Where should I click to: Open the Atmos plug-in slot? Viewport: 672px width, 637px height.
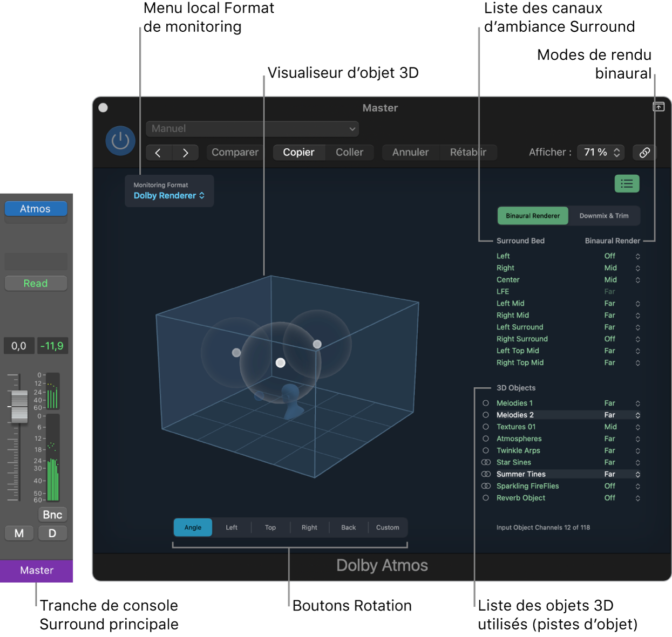pyautogui.click(x=36, y=209)
